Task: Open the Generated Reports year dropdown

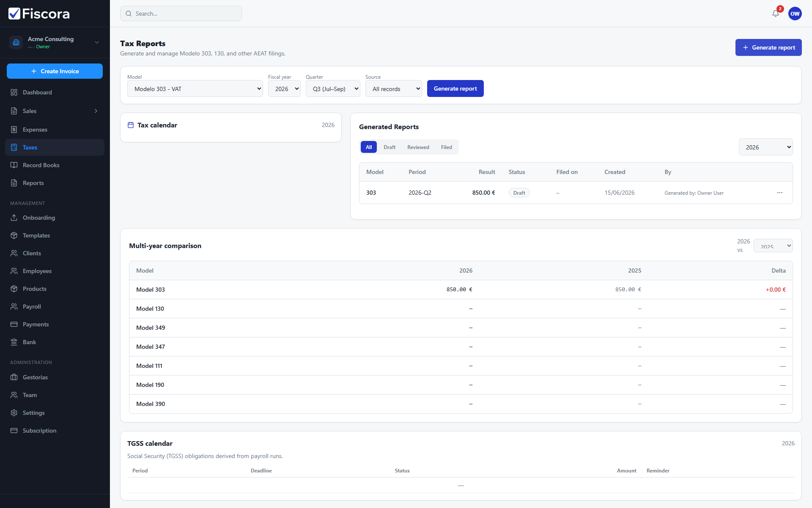Action: [766, 147]
